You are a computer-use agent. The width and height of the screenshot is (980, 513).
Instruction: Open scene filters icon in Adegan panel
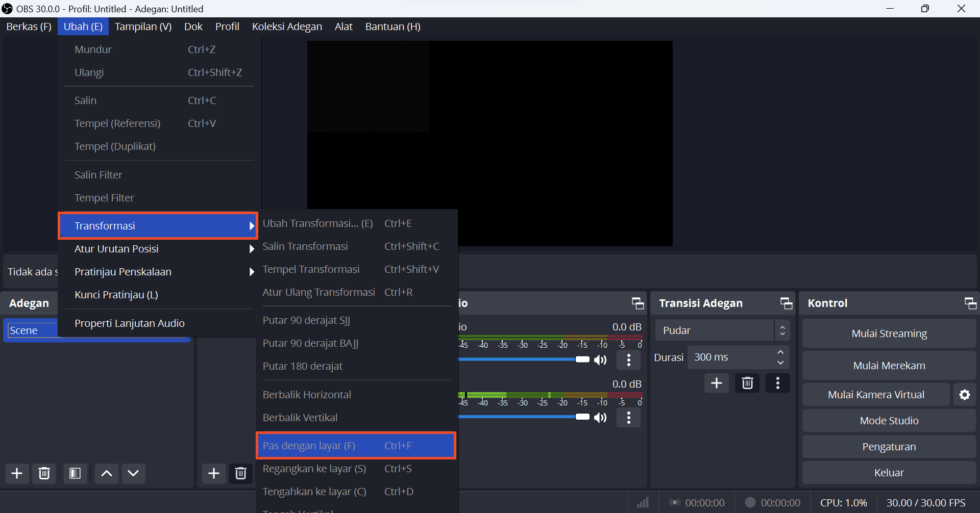[x=75, y=473]
